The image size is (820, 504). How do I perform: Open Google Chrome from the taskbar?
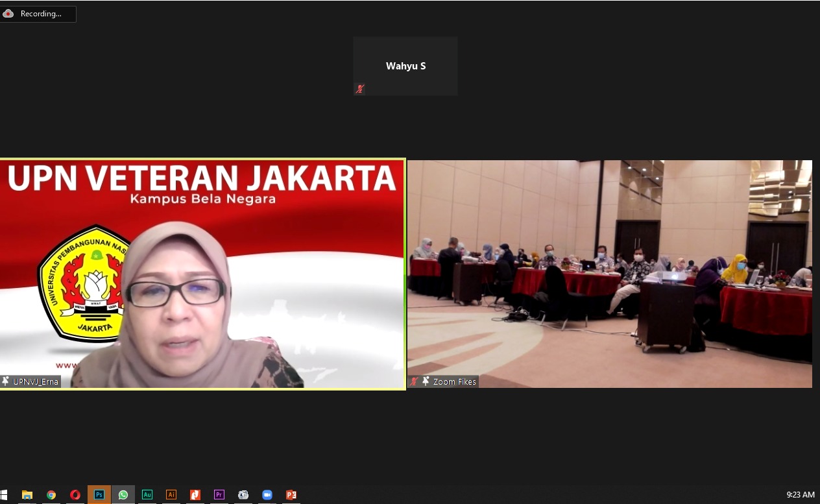[51, 494]
